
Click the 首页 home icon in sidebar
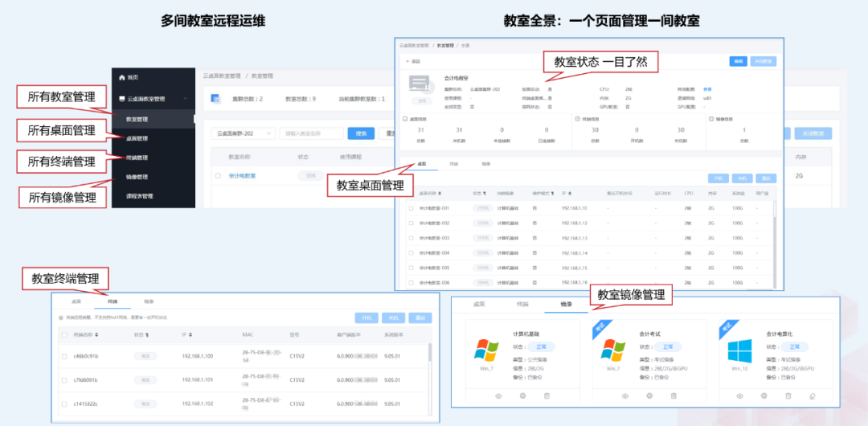point(122,77)
